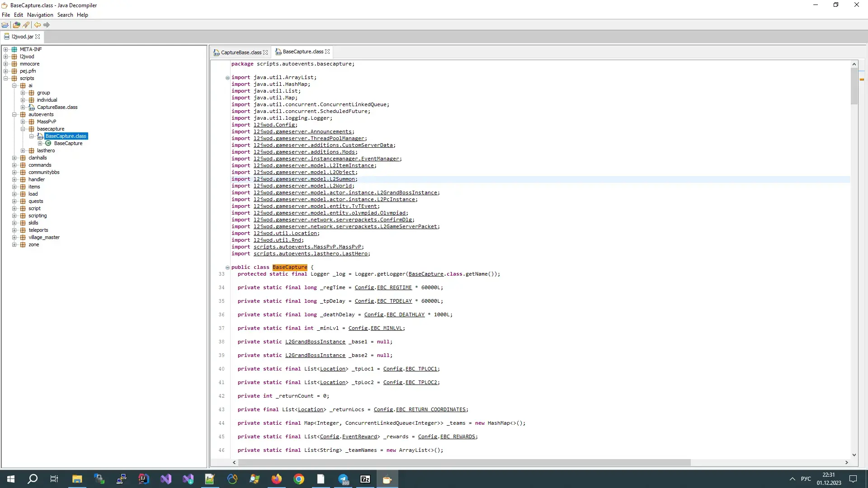Click the editor vertical scrollbar thumb
868x488 pixels.
coord(854,86)
